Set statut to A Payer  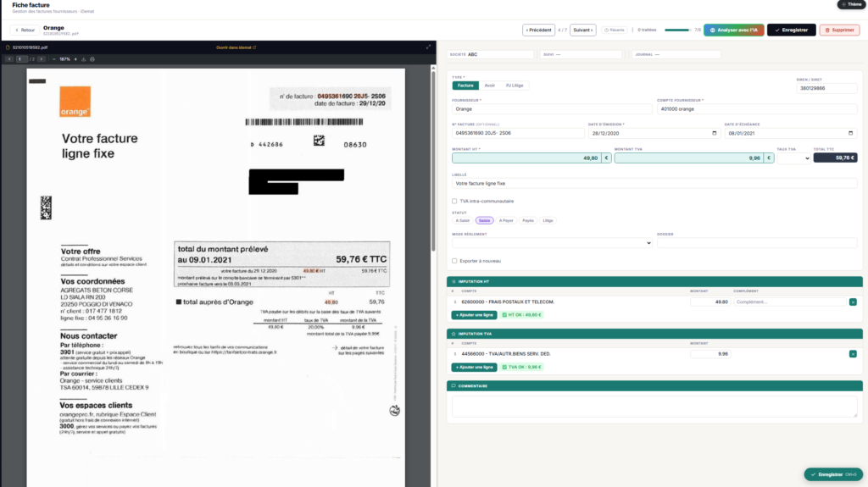coord(506,221)
